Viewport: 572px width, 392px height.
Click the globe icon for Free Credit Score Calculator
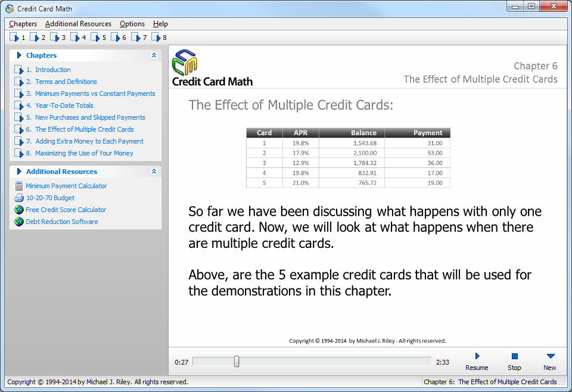coord(19,210)
